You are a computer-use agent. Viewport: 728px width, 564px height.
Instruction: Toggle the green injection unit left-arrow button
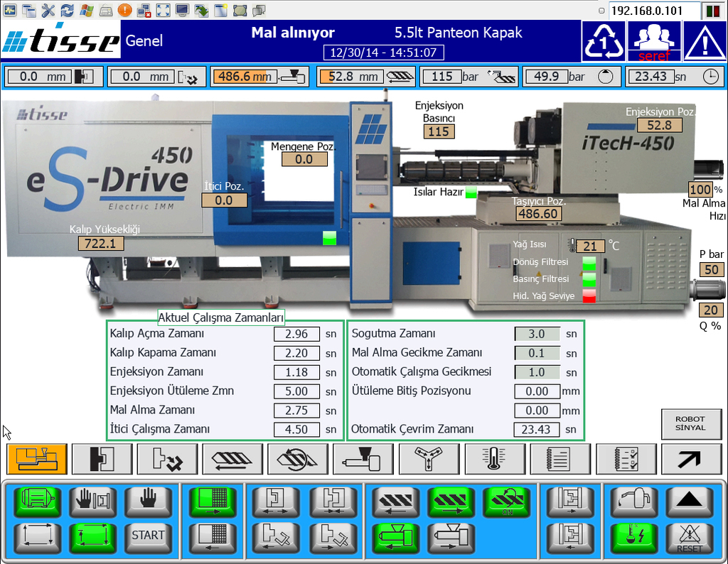pos(395,538)
